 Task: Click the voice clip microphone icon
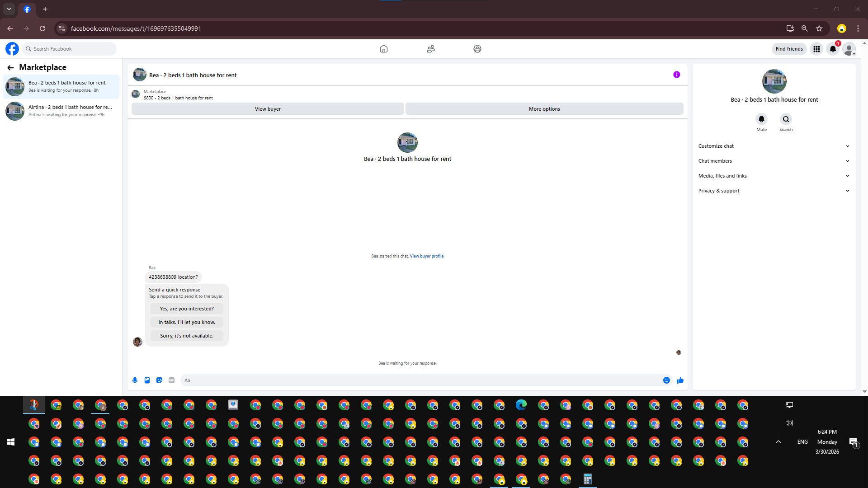click(x=135, y=380)
